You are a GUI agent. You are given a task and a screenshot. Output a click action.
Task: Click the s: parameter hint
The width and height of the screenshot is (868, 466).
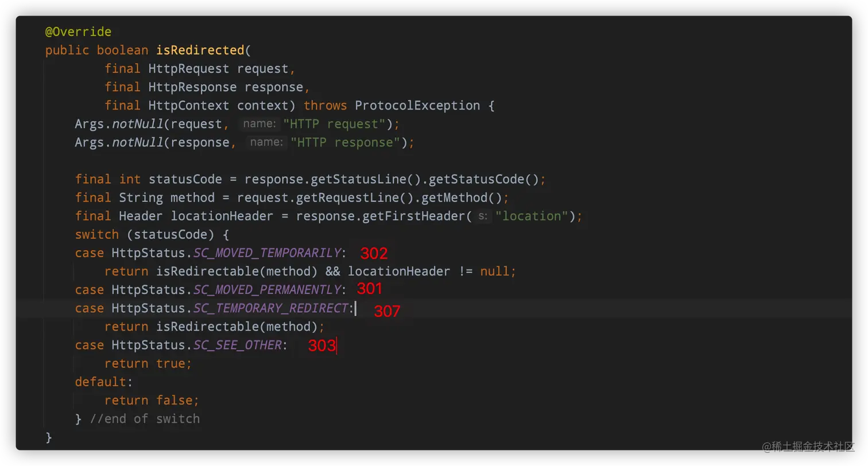pyautogui.click(x=483, y=216)
